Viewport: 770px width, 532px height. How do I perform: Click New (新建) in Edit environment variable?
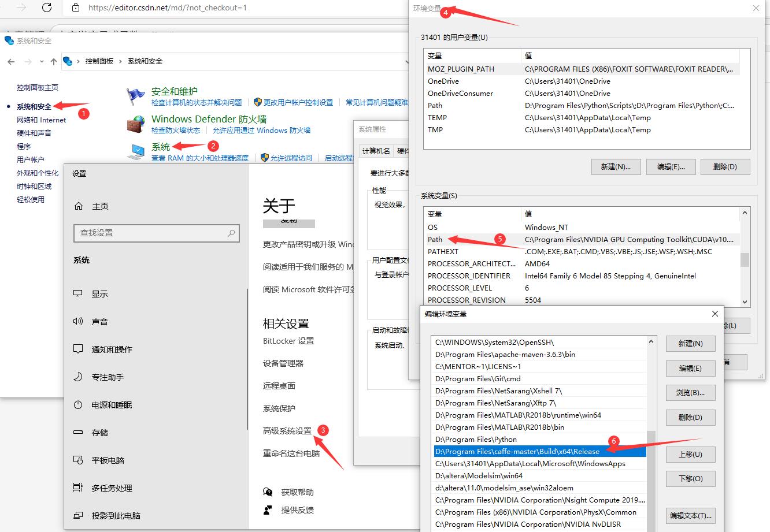pyautogui.click(x=690, y=343)
